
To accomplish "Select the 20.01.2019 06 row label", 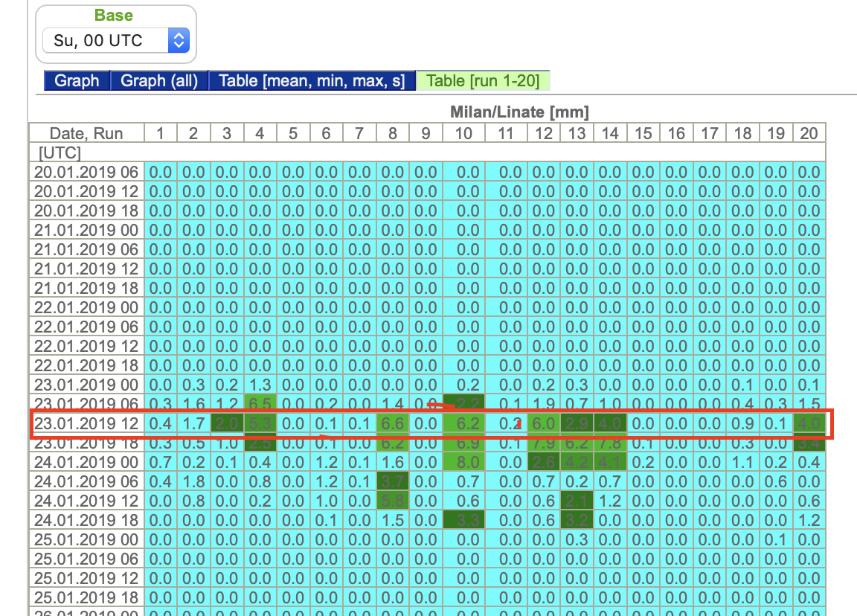I will [86, 172].
